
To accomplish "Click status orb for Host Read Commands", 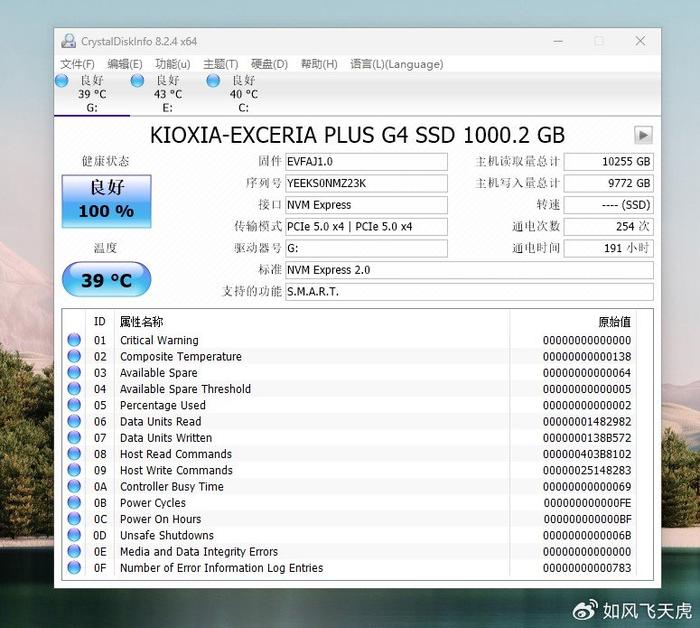I will pyautogui.click(x=74, y=454).
